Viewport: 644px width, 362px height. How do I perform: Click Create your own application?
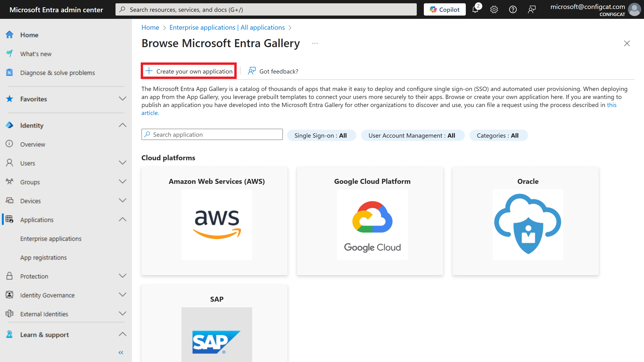(x=189, y=71)
